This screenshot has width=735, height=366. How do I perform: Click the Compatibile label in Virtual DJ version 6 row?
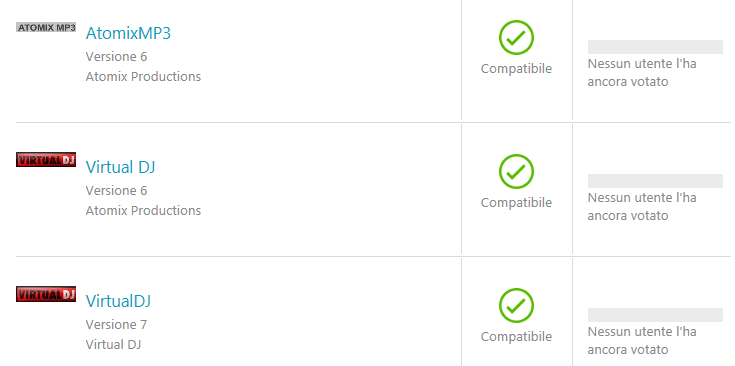516,202
